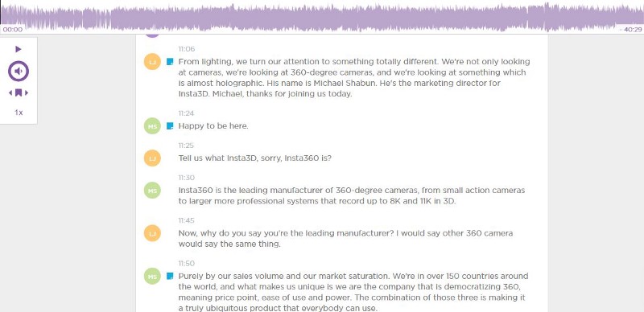Viewport: 644px width, 312px height.
Task: Click the LJ speaker avatar at 11:45
Action: pos(152,233)
